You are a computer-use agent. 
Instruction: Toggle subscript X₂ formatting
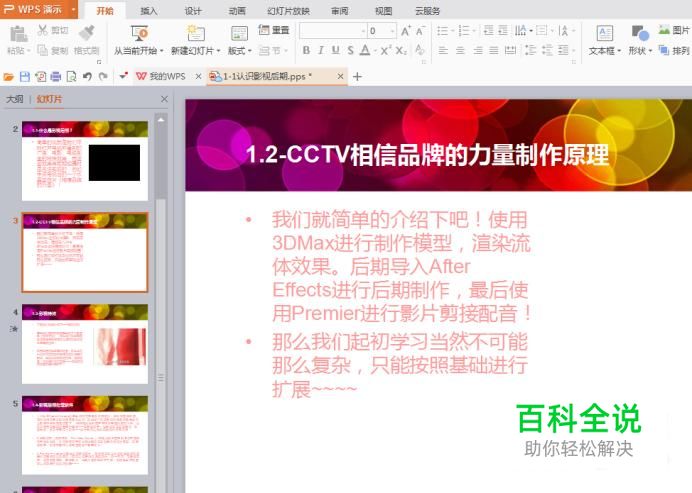[x=401, y=51]
